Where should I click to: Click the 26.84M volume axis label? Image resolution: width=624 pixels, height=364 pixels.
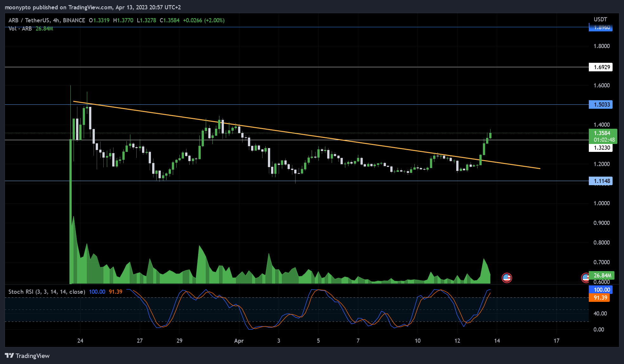[602, 275]
